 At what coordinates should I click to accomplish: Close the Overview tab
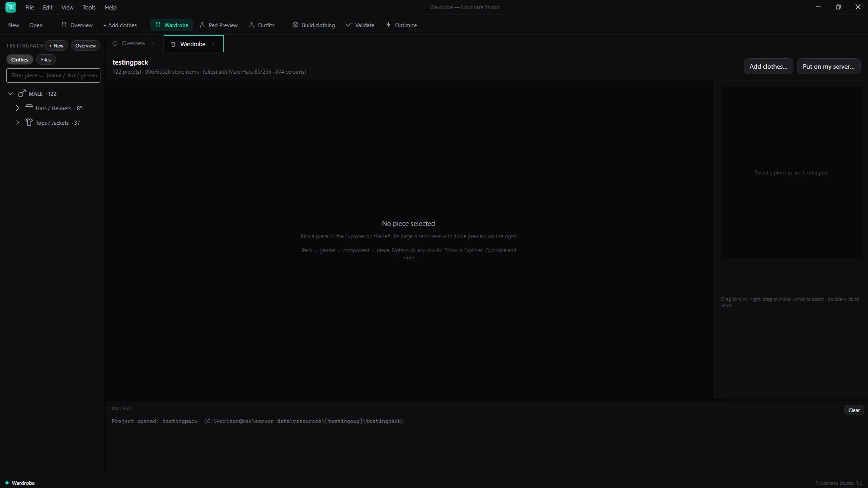pos(153,43)
